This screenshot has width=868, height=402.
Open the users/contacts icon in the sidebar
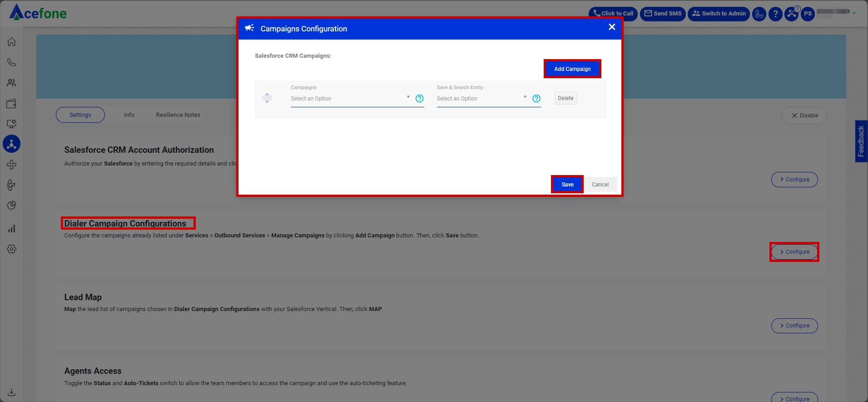tap(12, 83)
